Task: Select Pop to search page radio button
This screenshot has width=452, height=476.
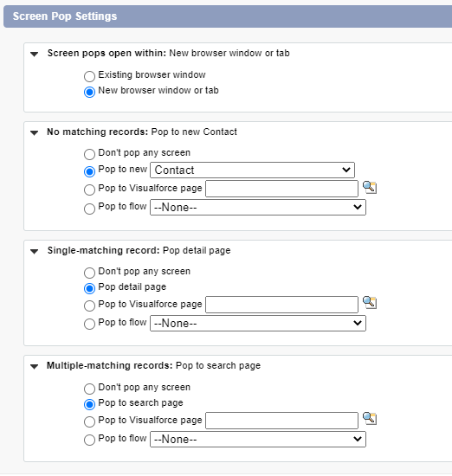Action: point(89,404)
